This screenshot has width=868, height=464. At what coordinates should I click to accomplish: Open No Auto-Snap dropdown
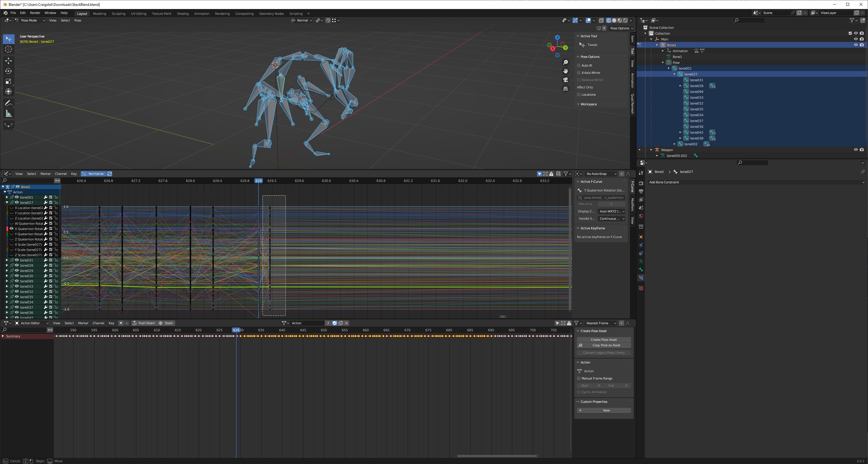tap(601, 174)
